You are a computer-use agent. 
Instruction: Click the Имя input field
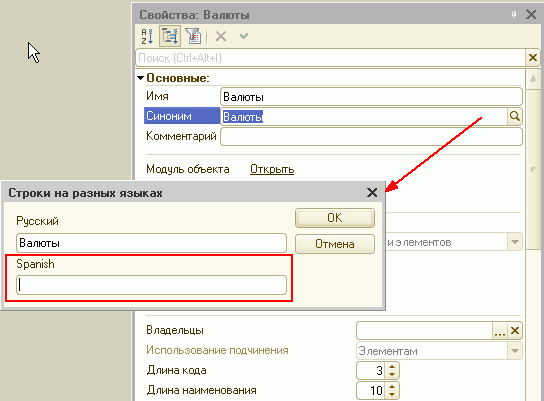[x=371, y=97]
